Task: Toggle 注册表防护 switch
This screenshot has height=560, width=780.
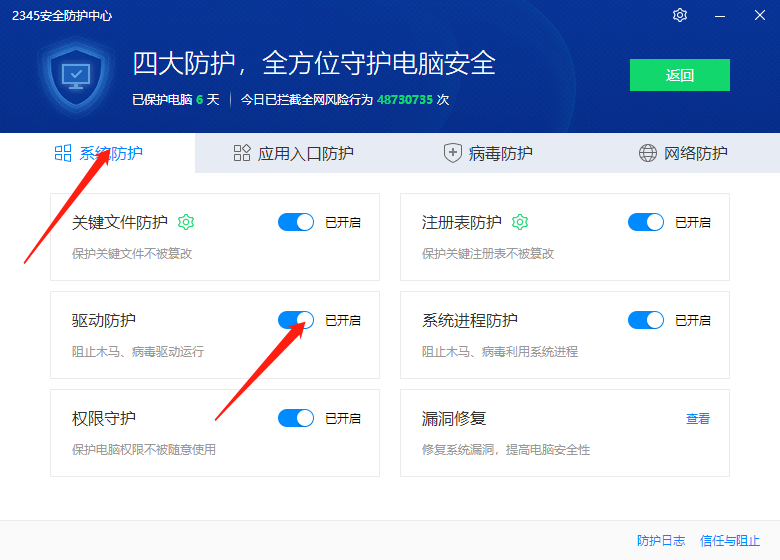Action: [x=646, y=222]
